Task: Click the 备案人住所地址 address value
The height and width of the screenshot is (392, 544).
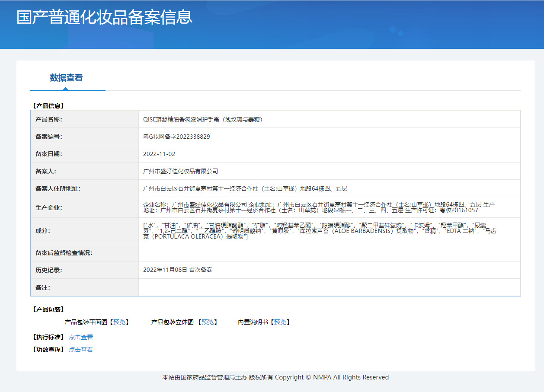Action: 245,188
